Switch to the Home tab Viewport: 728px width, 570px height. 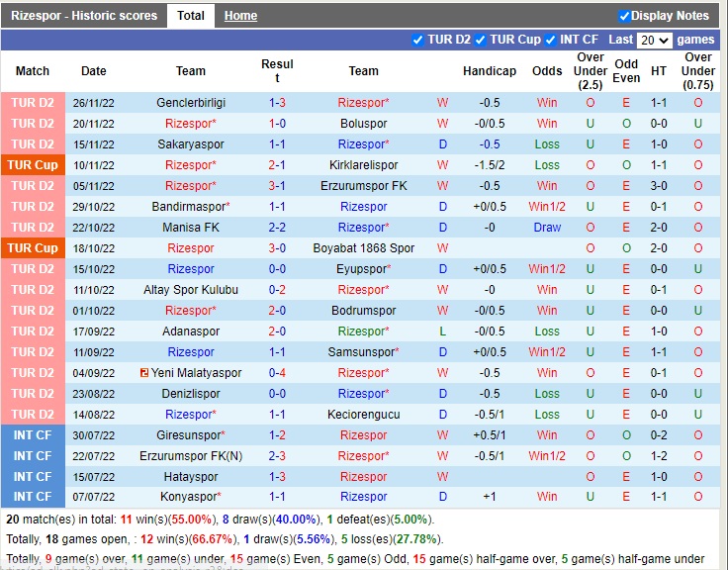click(240, 16)
